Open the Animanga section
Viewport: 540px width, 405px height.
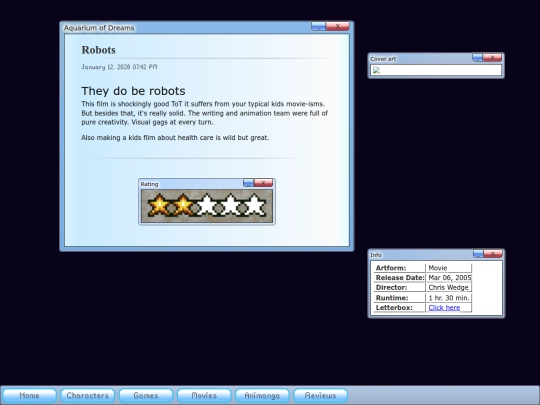click(x=262, y=395)
